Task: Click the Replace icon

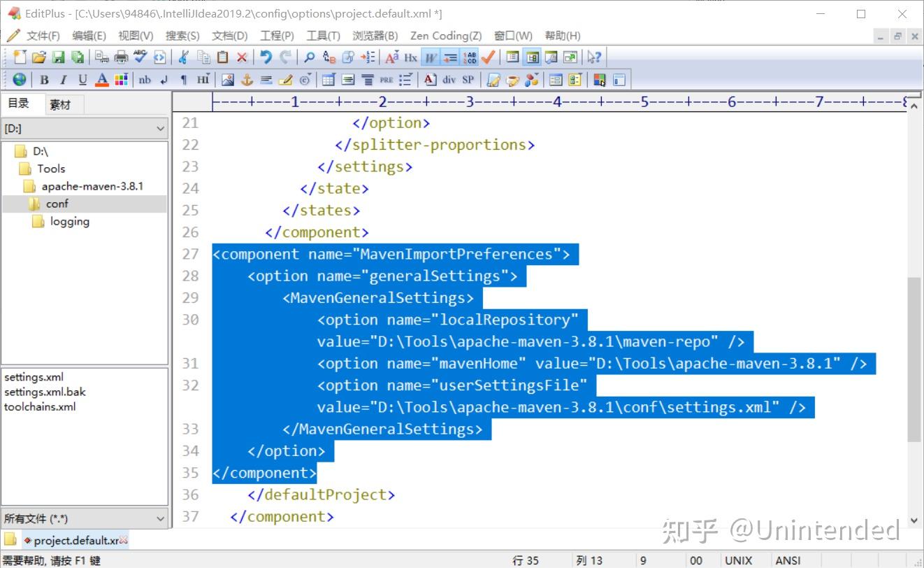Action: (x=329, y=57)
